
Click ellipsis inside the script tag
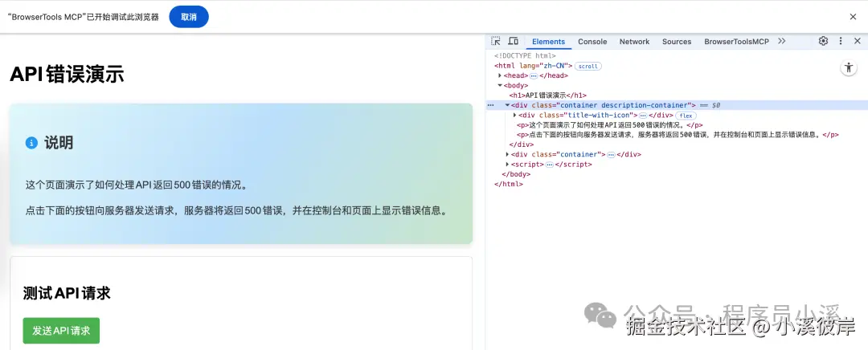(549, 165)
